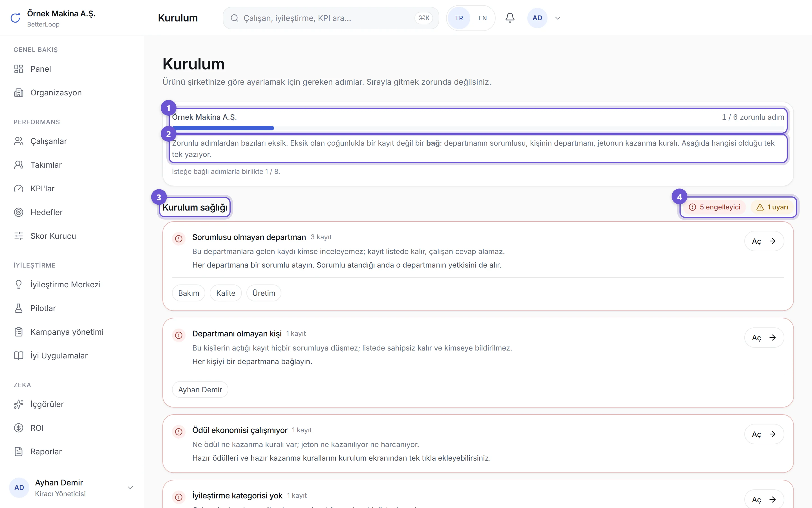Screen dimensions: 812x508
Task: Open notifications bell
Action: (x=510, y=18)
